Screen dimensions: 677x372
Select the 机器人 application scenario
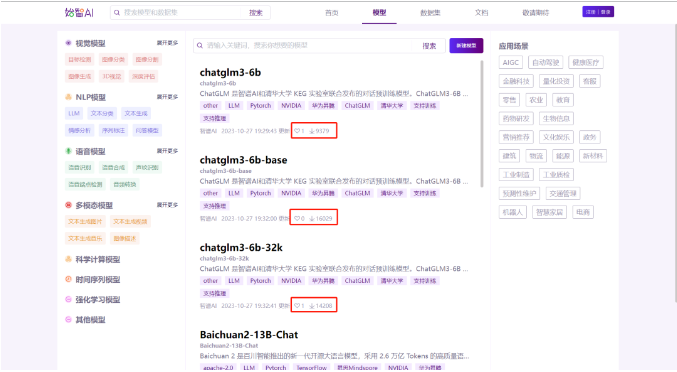(x=512, y=212)
